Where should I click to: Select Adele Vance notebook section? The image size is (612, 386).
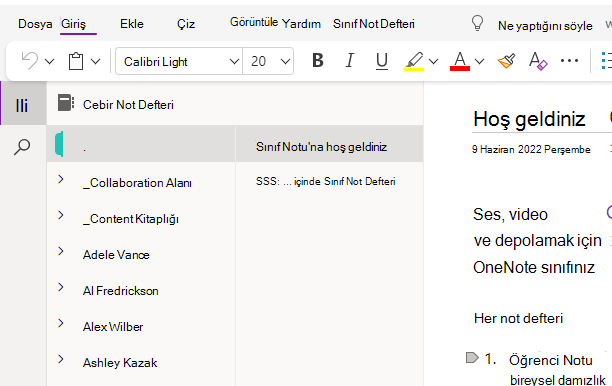pyautogui.click(x=116, y=255)
